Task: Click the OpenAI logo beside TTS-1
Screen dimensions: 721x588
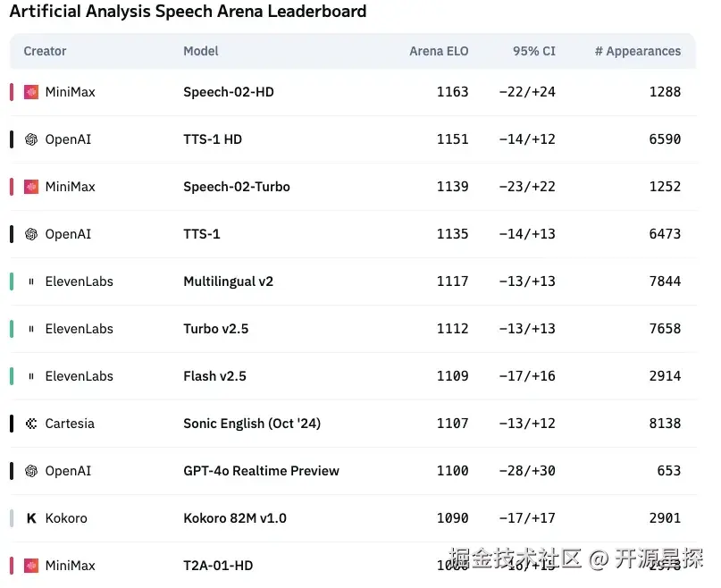Action: (31, 234)
